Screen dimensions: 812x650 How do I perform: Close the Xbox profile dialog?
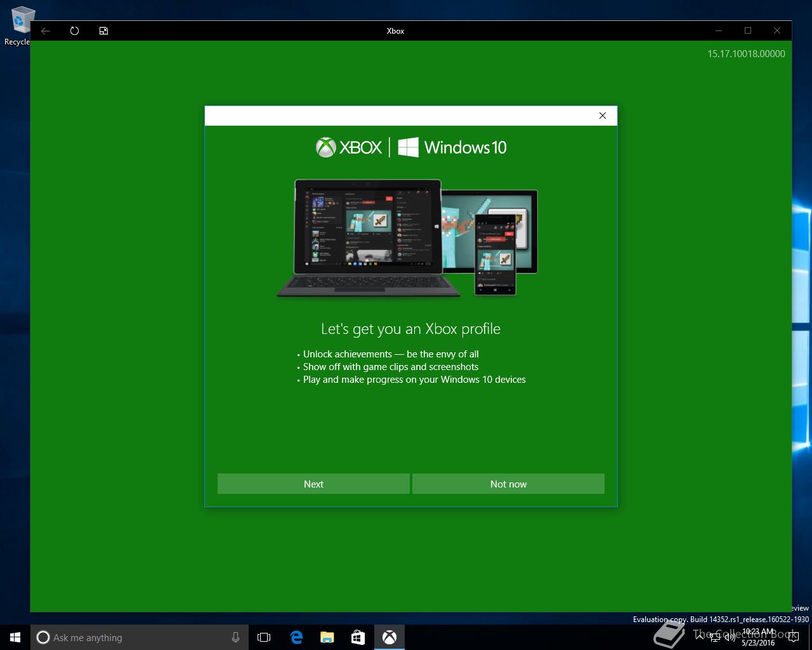click(x=603, y=116)
